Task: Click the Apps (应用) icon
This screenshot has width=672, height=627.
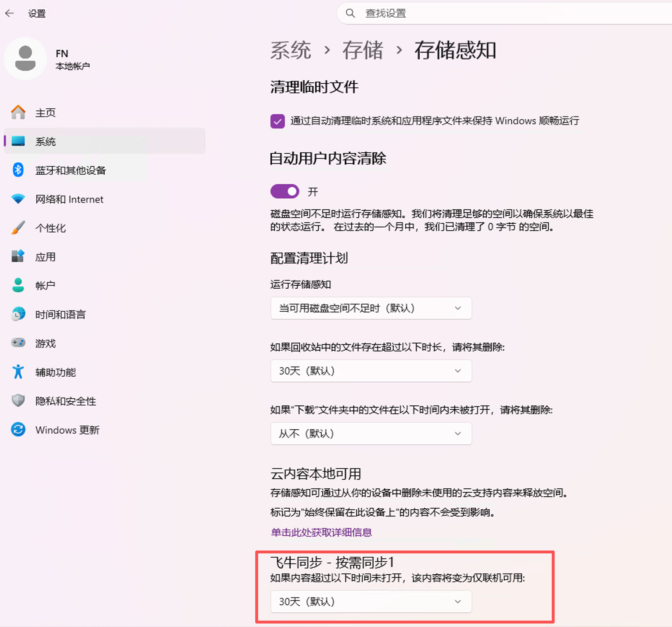Action: pos(18,256)
